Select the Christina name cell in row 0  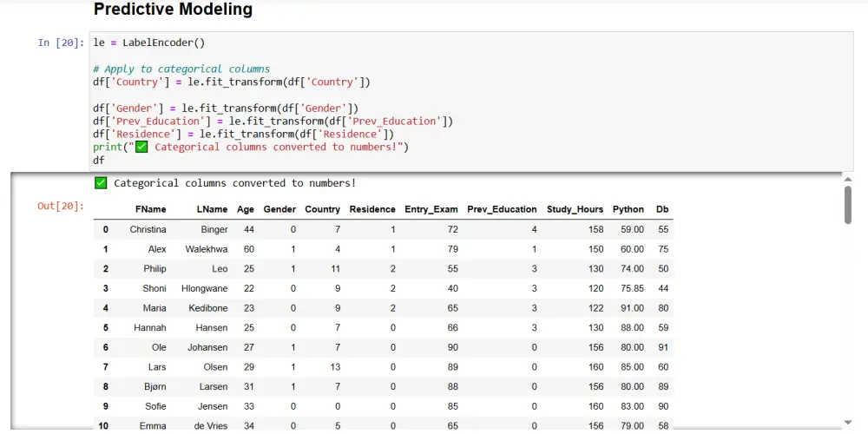tap(148, 229)
